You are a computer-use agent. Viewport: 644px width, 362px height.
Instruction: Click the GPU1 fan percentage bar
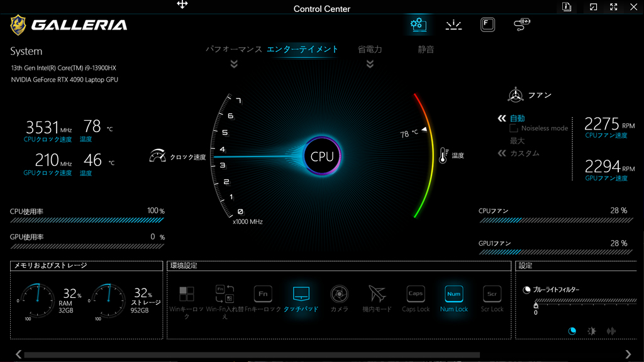556,252
